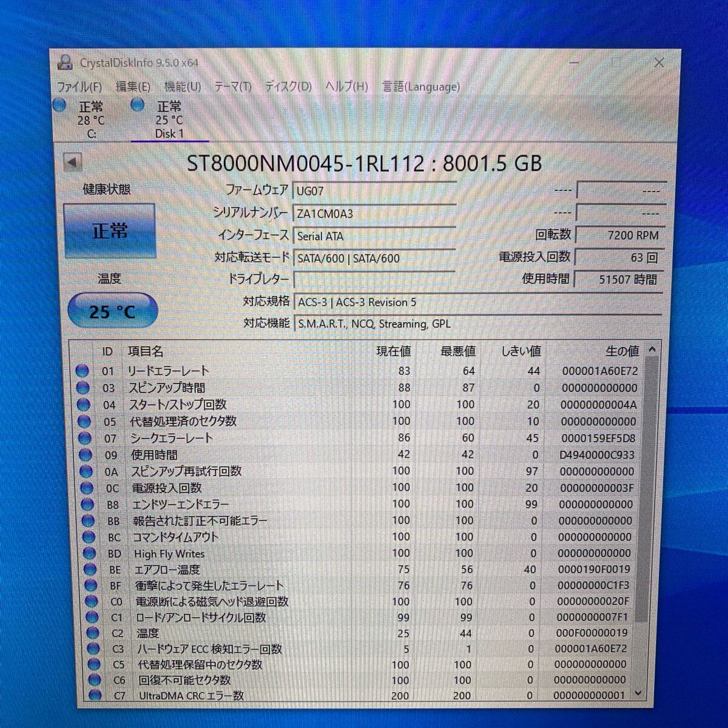Viewport: 728px width, 728px height.
Task: Click status icon for B8 エンドツーエンドエラー
Action: pyautogui.click(x=87, y=504)
